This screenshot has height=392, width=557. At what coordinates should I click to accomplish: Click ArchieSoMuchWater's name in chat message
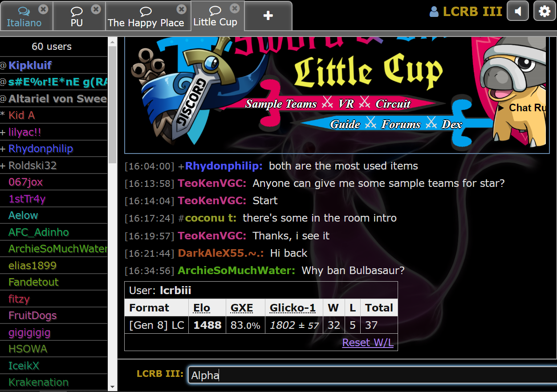tap(236, 271)
